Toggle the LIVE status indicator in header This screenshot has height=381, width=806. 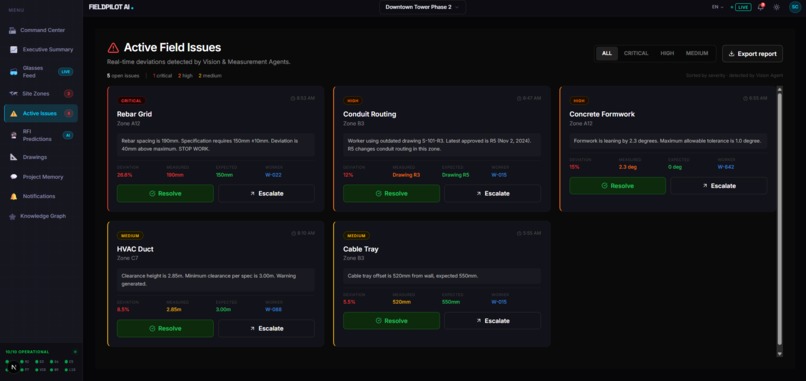(743, 7)
